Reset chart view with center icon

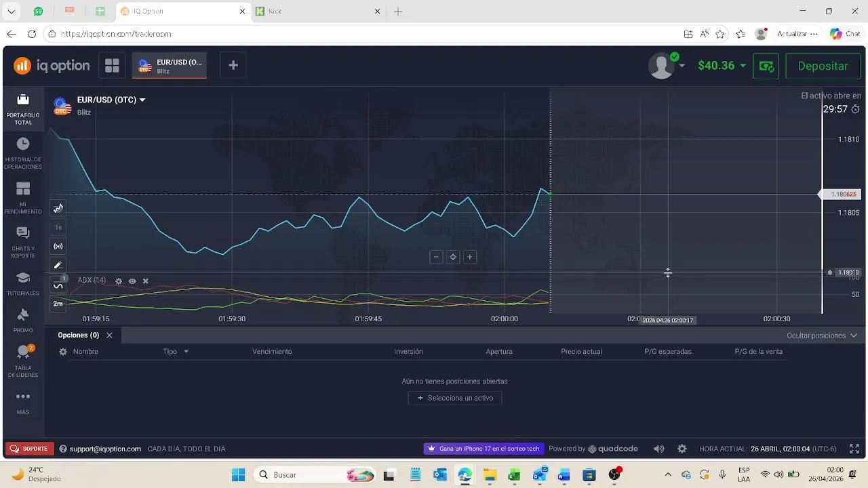tap(453, 257)
